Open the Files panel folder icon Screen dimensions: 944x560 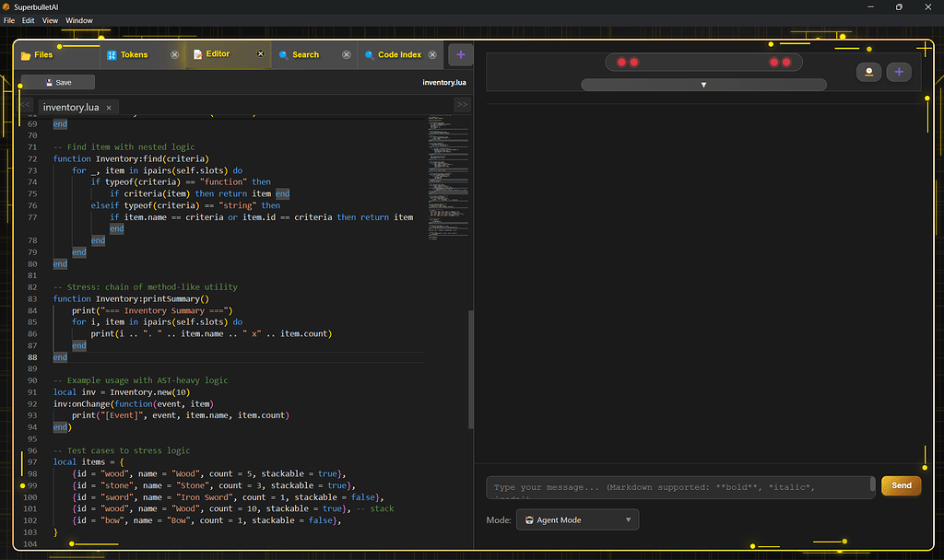[25, 54]
